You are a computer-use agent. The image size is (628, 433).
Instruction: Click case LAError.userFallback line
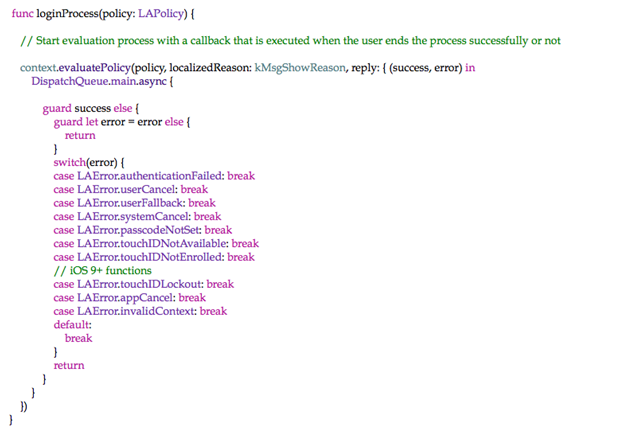coord(135,203)
